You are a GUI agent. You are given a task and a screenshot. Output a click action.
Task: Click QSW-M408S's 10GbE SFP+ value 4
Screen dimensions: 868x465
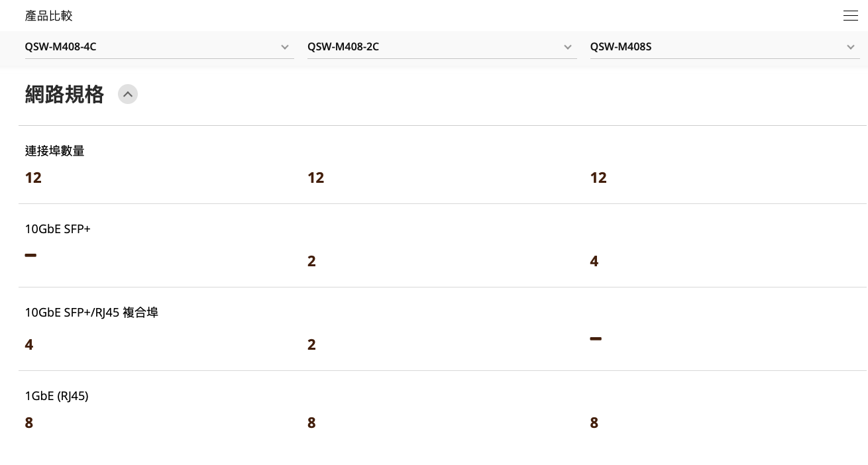pos(594,261)
